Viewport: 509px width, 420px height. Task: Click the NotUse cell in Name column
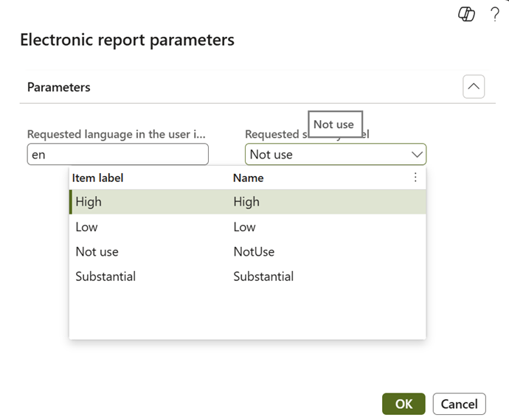tap(254, 252)
